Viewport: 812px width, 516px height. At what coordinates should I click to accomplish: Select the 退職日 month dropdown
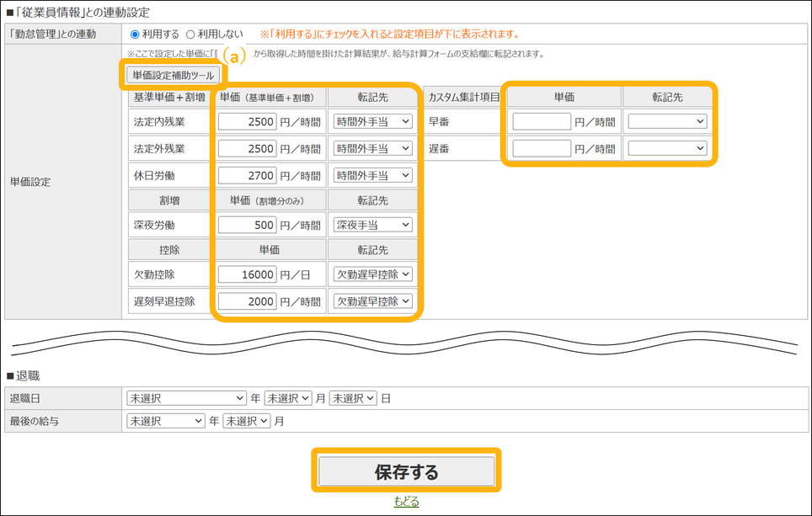point(288,398)
